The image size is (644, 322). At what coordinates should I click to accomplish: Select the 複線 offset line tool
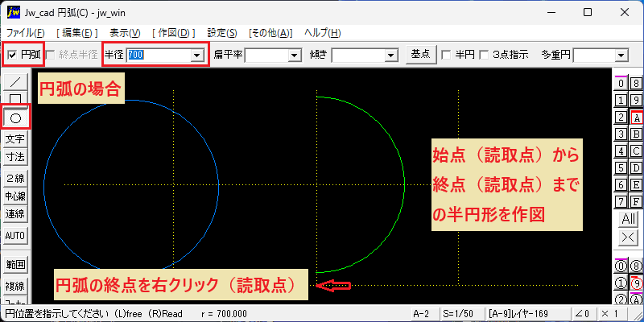pos(15,285)
